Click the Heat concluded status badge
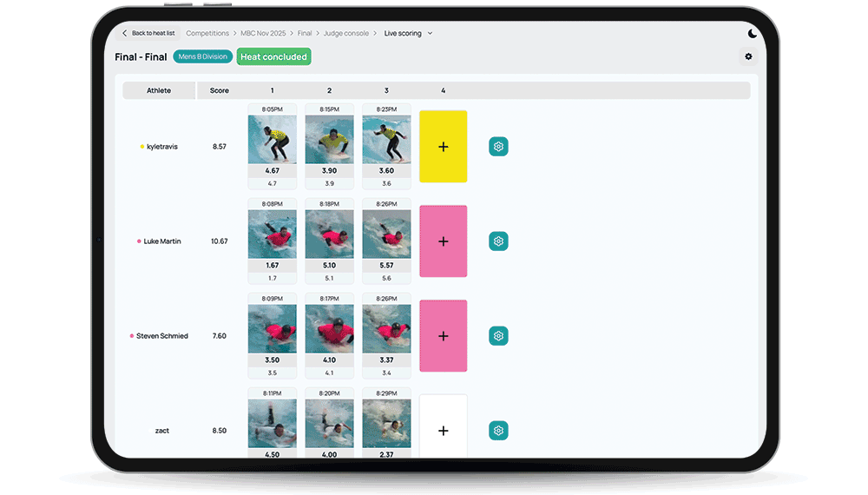Screen dimensions: 868x495 tap(273, 57)
